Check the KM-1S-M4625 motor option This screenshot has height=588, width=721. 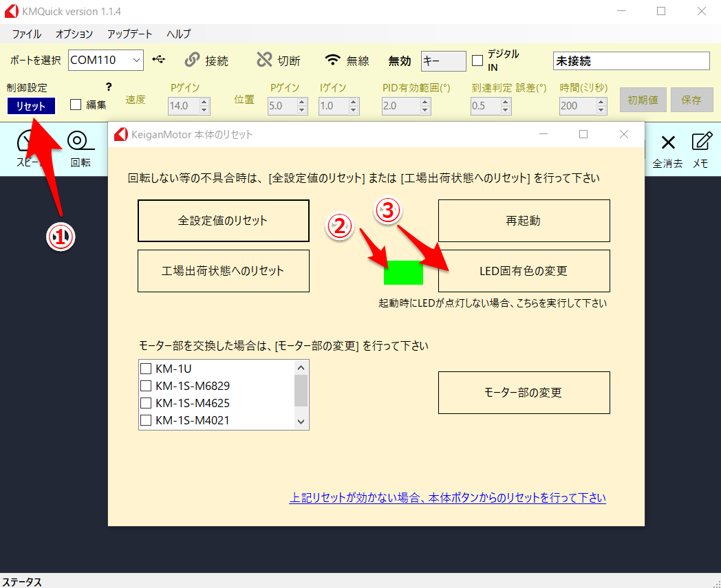(x=146, y=403)
